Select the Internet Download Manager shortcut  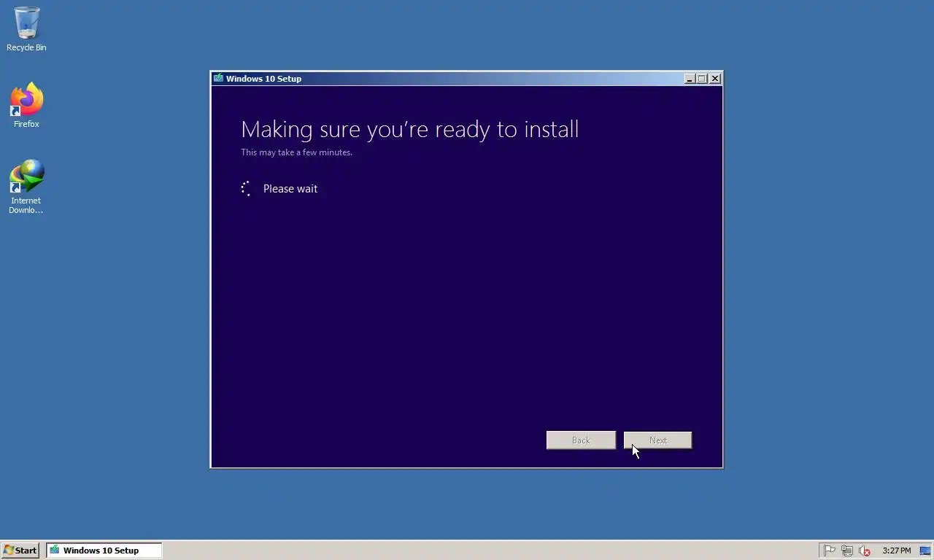click(x=26, y=187)
